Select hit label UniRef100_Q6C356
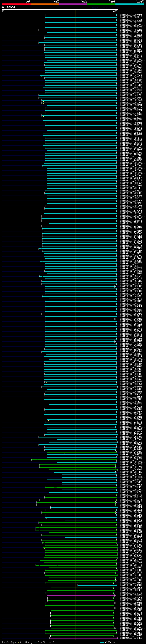Viewport: 146px width, 644px height. click(x=131, y=347)
